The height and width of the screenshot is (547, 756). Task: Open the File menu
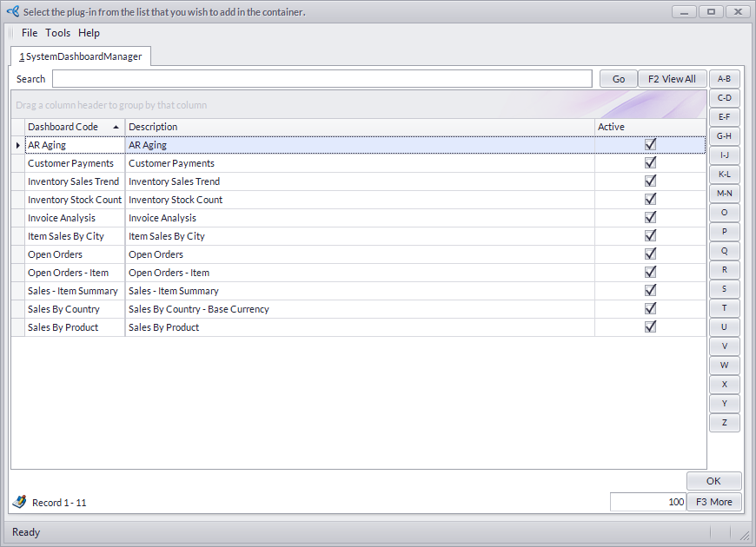30,33
